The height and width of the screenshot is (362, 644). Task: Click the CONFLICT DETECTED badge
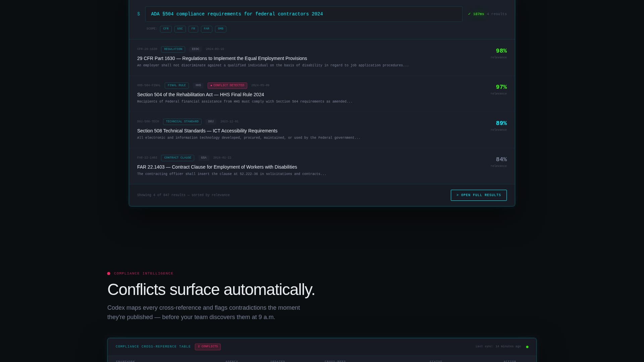tap(227, 85)
